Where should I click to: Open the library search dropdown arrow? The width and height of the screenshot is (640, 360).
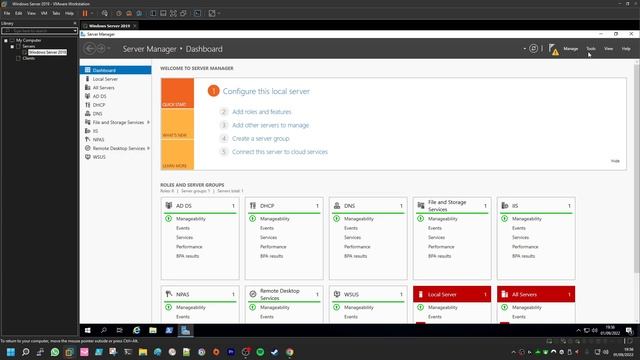pos(75,31)
